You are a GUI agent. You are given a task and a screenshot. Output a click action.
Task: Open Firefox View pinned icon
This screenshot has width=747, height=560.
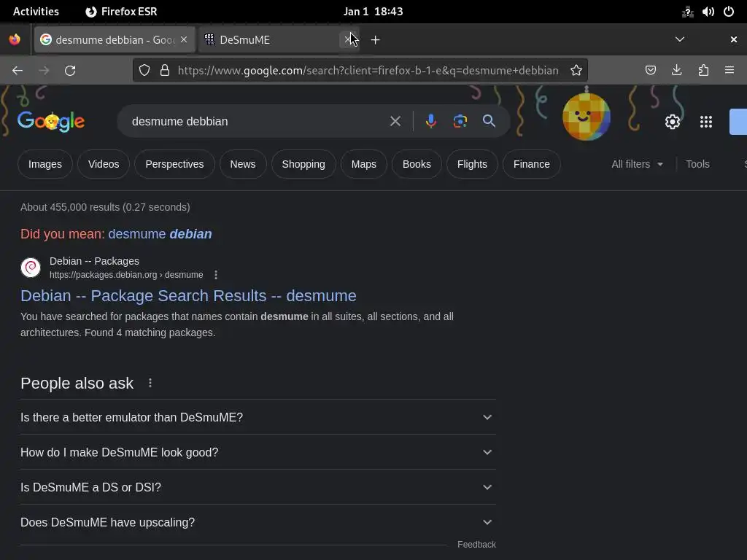pos(15,39)
